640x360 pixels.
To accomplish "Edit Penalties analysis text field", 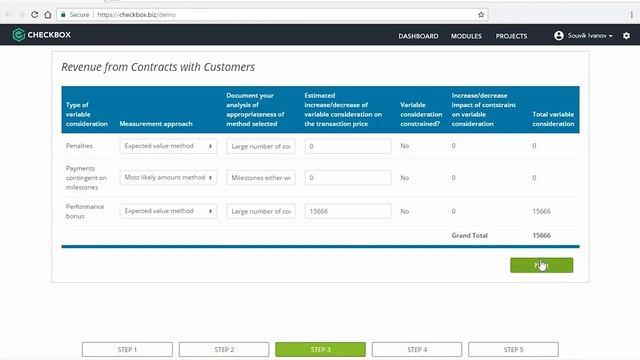I will (x=261, y=146).
